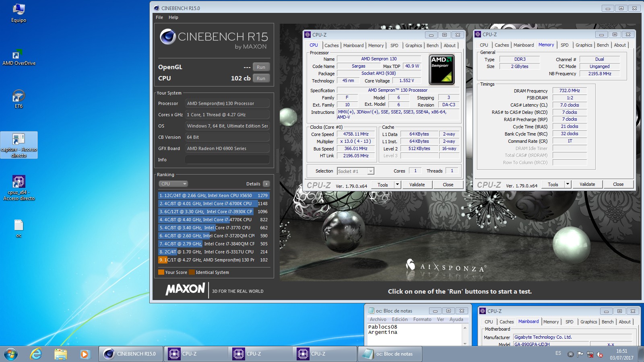The image size is (644, 362).
Task: Open the Windows Start menu
Action: [x=11, y=354]
